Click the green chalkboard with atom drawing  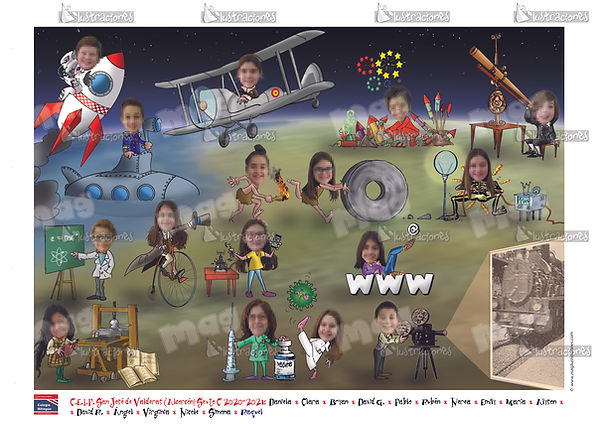[64, 249]
